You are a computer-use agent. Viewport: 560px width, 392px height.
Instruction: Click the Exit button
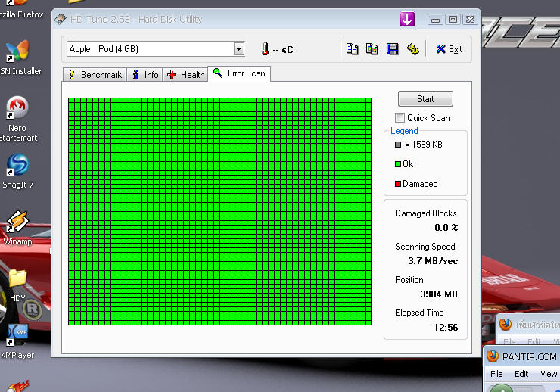coord(449,49)
